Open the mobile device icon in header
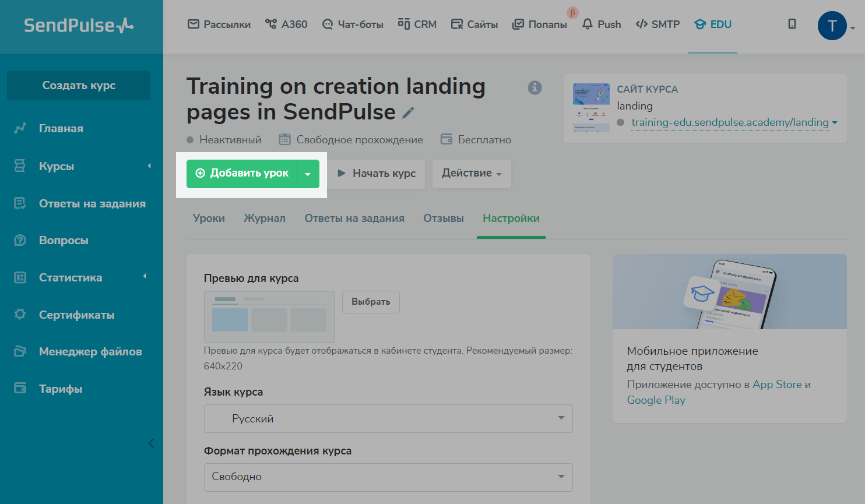The width and height of the screenshot is (865, 504). [792, 24]
